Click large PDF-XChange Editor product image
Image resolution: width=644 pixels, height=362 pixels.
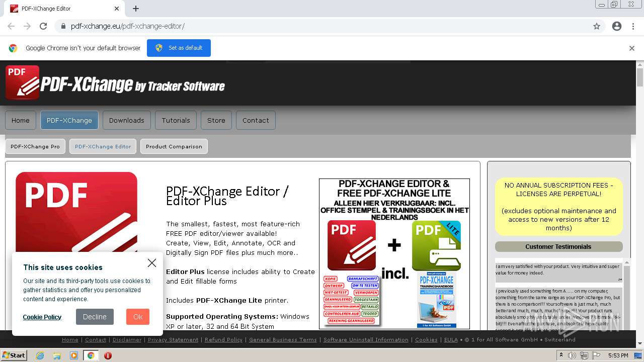pos(76,212)
